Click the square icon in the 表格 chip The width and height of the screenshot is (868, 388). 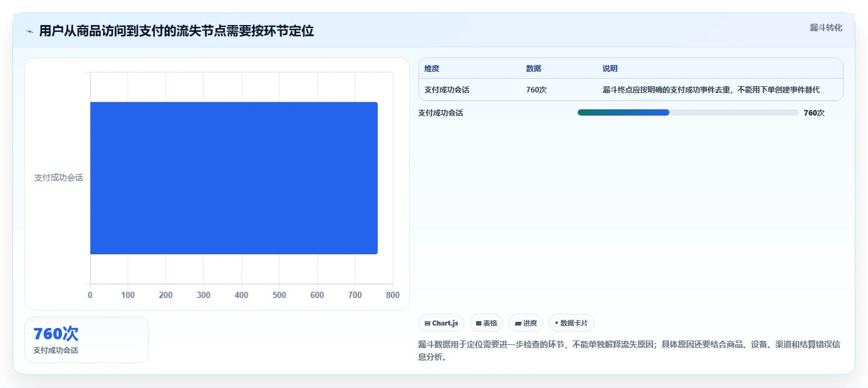(x=478, y=323)
